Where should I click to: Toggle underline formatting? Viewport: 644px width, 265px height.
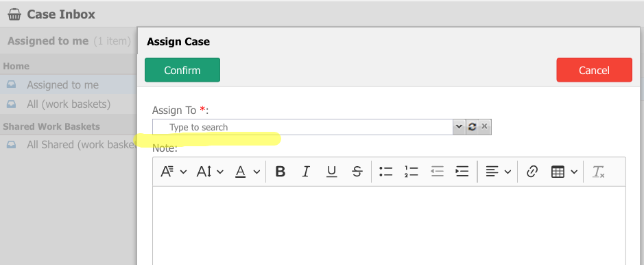331,172
